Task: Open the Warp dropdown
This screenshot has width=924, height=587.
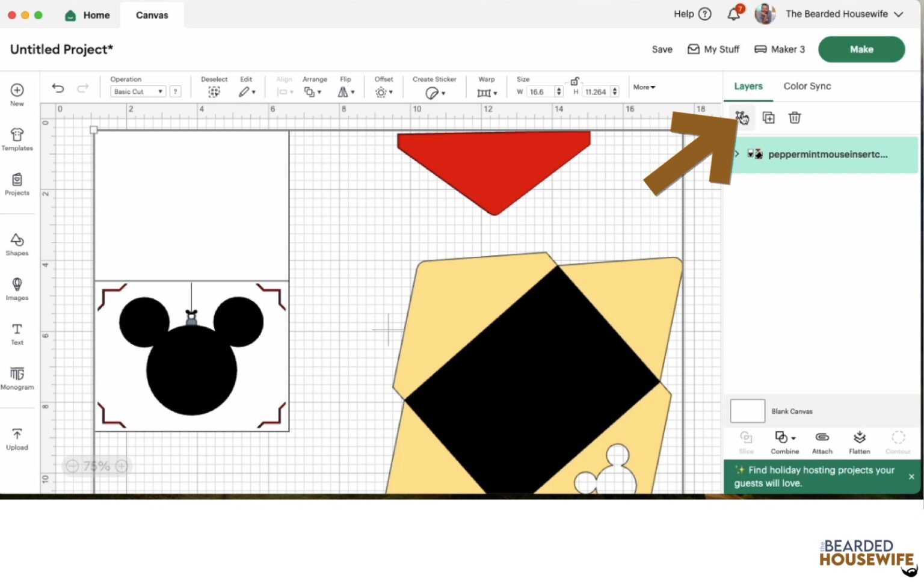Action: coord(487,93)
